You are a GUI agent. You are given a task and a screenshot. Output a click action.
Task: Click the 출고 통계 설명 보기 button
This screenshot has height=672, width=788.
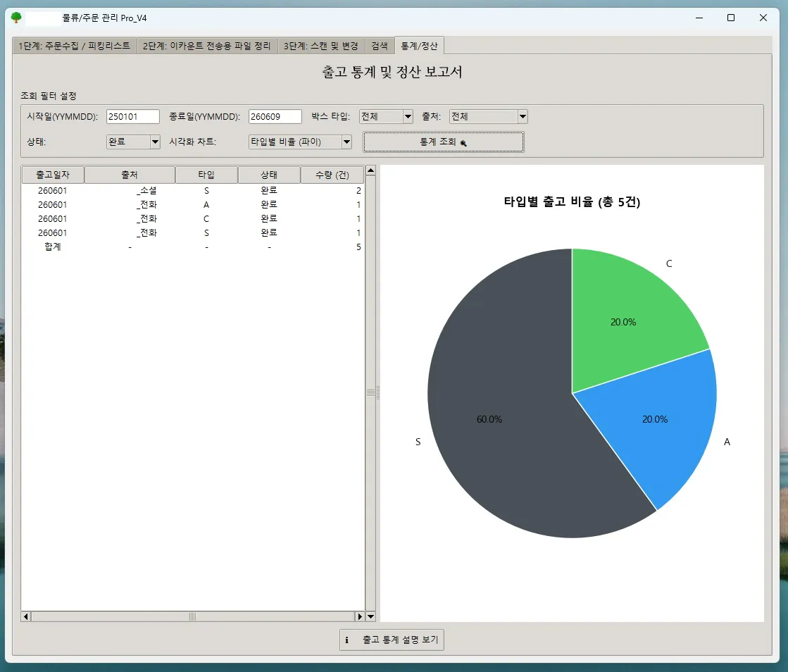392,640
